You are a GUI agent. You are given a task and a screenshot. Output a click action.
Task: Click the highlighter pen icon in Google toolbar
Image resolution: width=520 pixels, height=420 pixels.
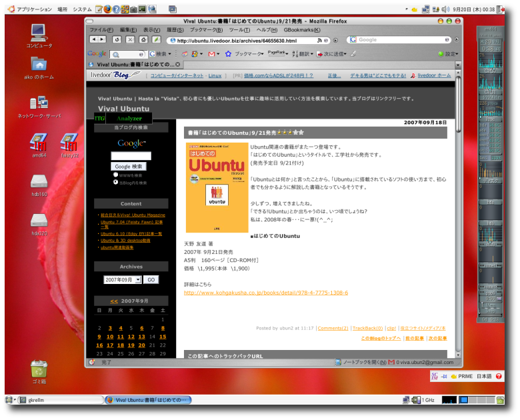(353, 53)
